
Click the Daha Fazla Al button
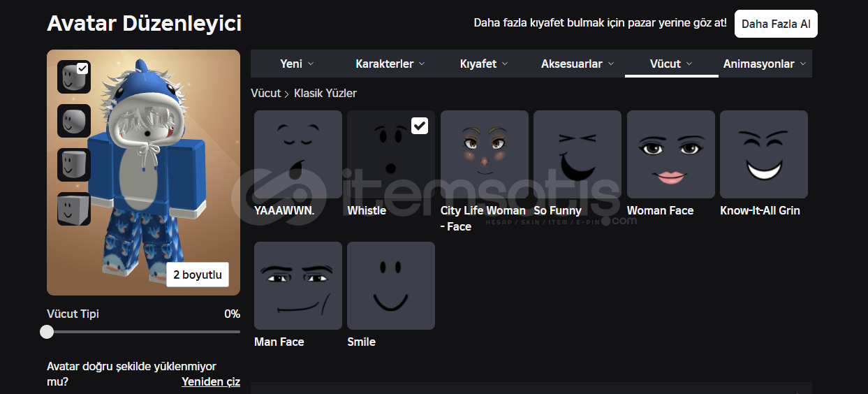click(x=776, y=24)
